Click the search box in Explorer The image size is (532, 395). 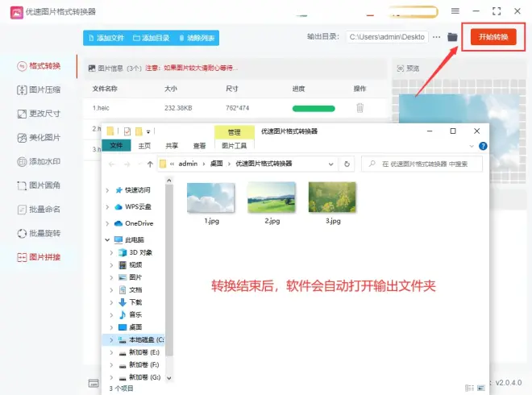pos(422,164)
